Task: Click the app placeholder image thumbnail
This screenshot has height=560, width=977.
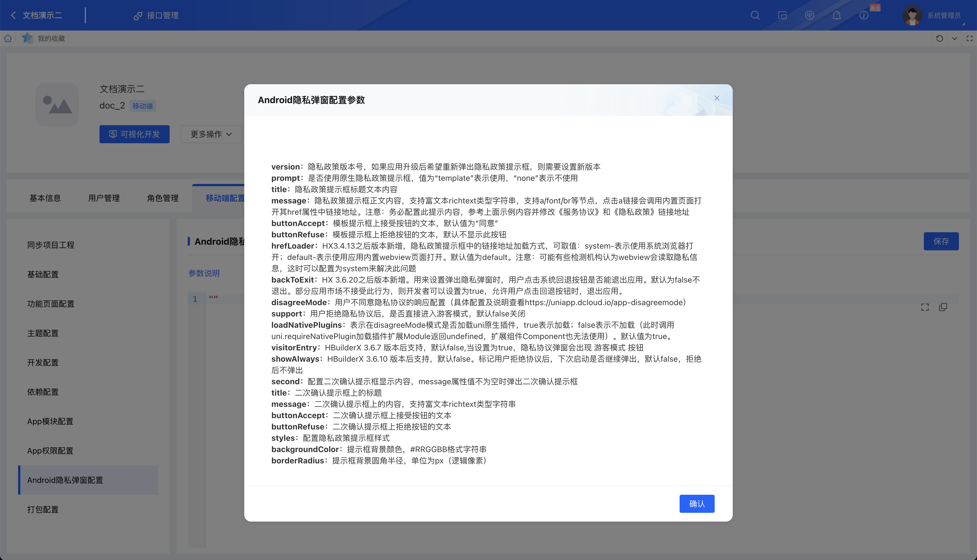Action: click(57, 104)
